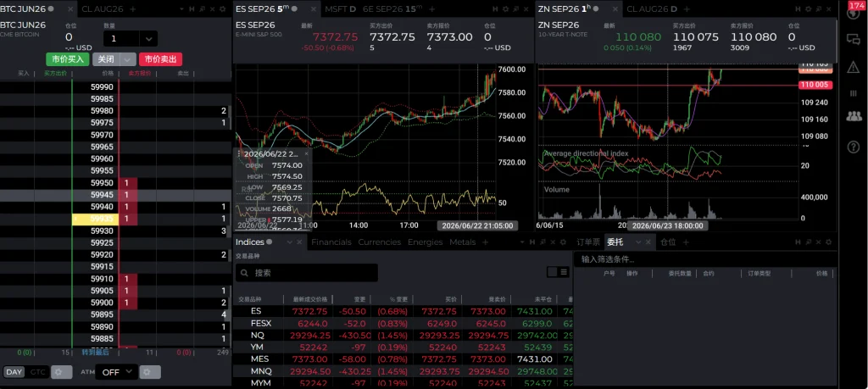868x389 pixels.
Task: Click red 市价卖出 market sell button
Action: (x=160, y=59)
